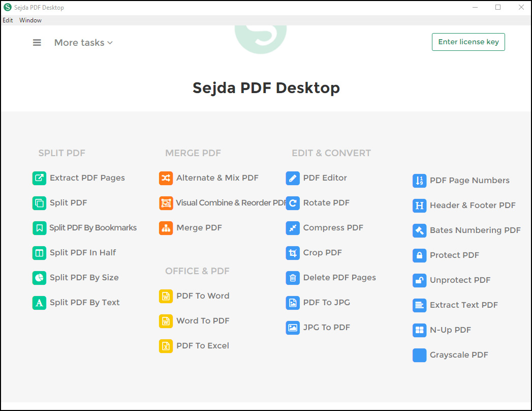Open the Compress PDF link

pos(333,227)
